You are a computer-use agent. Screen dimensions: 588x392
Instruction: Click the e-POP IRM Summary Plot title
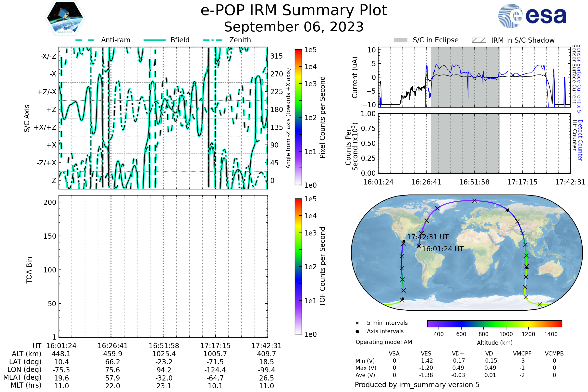coord(294,11)
